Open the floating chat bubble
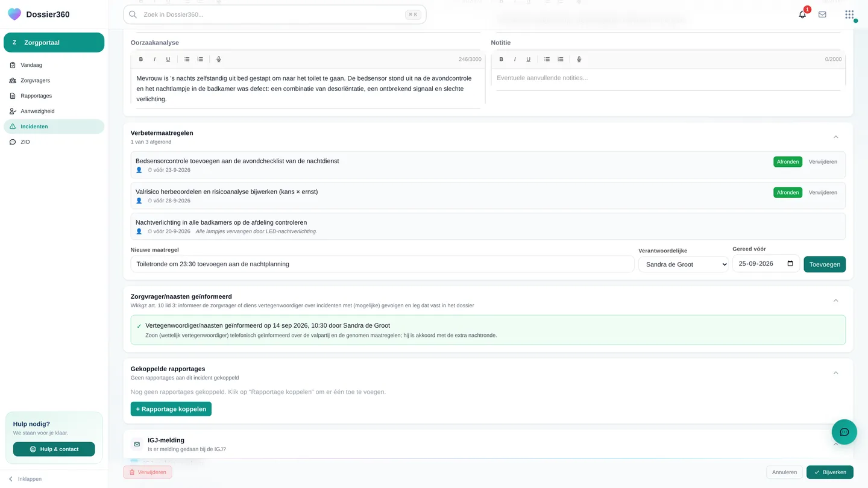 (x=844, y=432)
